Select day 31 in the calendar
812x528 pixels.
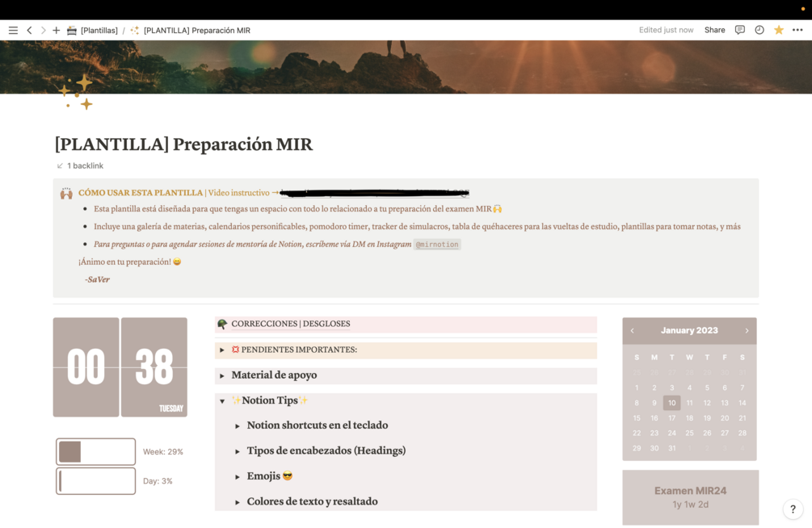671,448
